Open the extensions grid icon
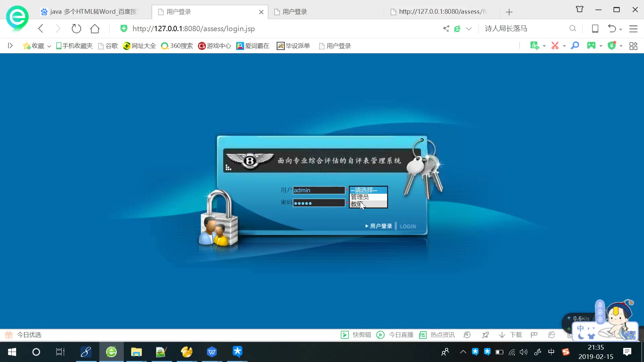This screenshot has height=362, width=644. (x=633, y=46)
